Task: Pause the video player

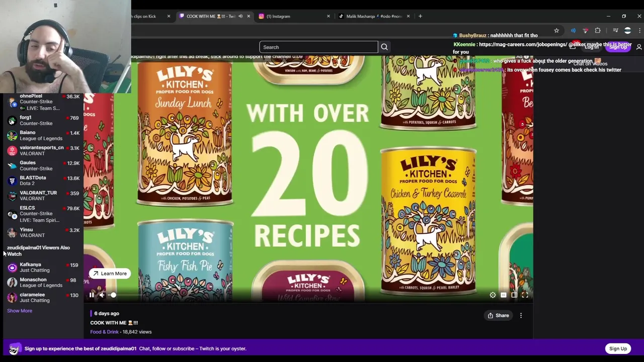Action: click(91, 295)
